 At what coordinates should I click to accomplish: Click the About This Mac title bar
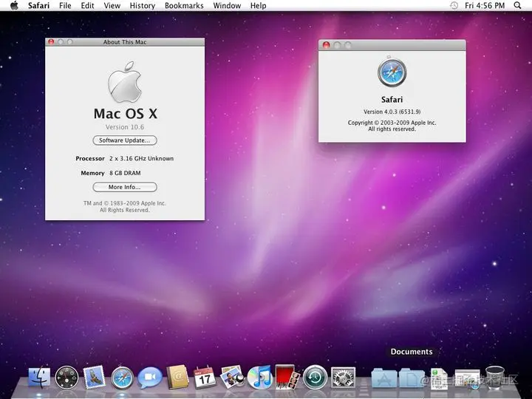pos(125,42)
